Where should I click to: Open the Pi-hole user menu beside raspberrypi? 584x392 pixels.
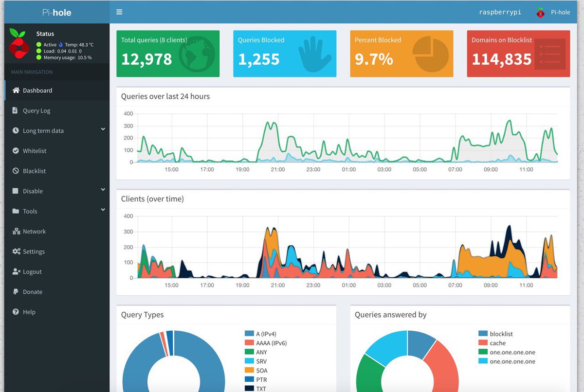click(553, 12)
